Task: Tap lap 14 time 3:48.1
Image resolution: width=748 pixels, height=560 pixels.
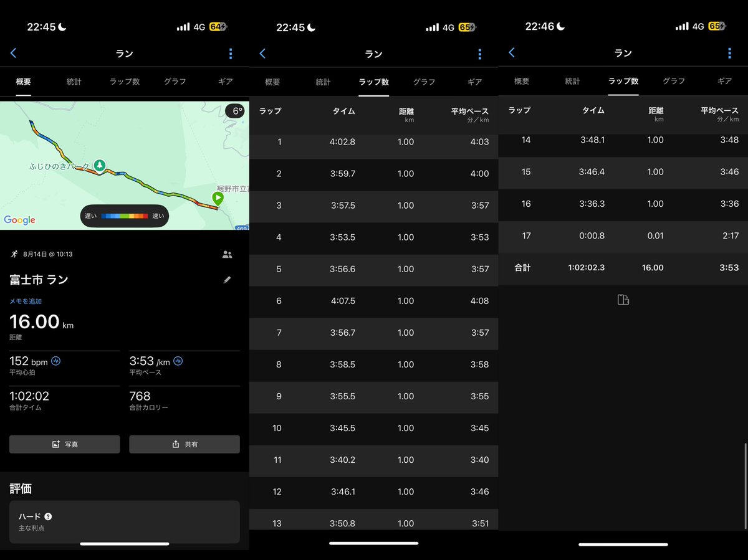Action: 592,140
